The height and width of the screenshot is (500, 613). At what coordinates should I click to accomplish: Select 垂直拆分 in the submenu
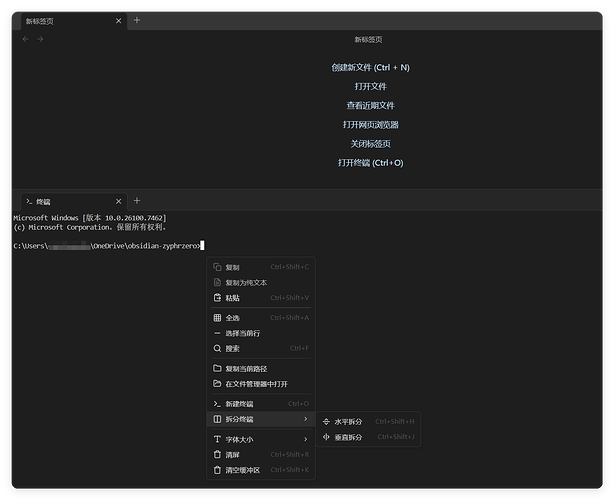368,437
